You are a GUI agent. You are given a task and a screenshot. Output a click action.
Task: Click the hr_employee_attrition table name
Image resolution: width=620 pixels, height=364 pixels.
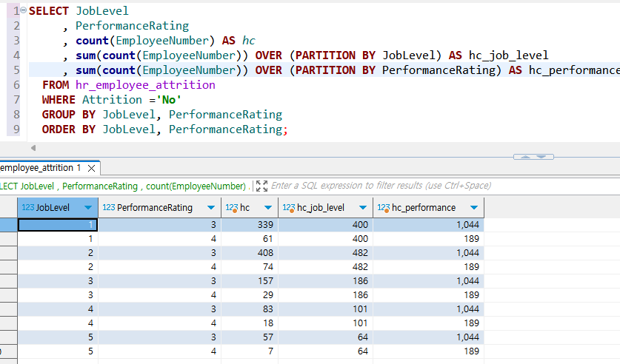(x=145, y=85)
